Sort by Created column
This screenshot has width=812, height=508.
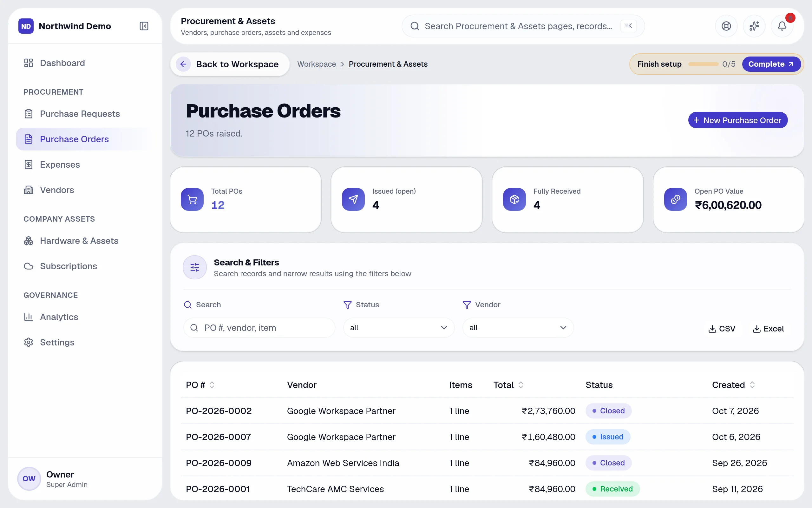point(733,385)
